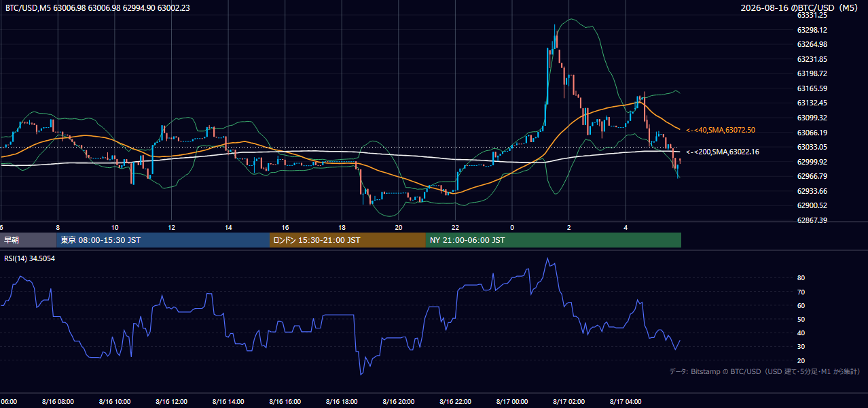This screenshot has width=868, height=408.
Task: Click the 8/16 16:00 time axis label
Action: click(x=285, y=401)
